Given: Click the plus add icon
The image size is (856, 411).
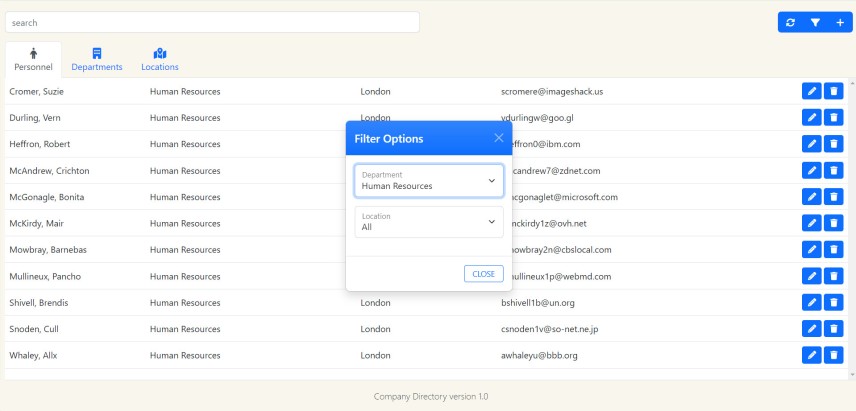Looking at the screenshot, I should [x=840, y=22].
